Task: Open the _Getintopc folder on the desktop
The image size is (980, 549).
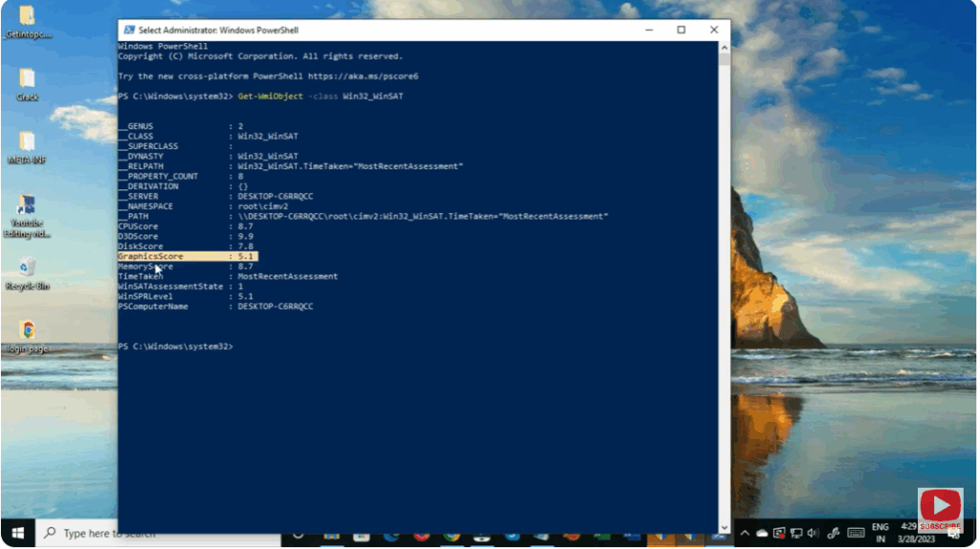Action: (x=27, y=22)
